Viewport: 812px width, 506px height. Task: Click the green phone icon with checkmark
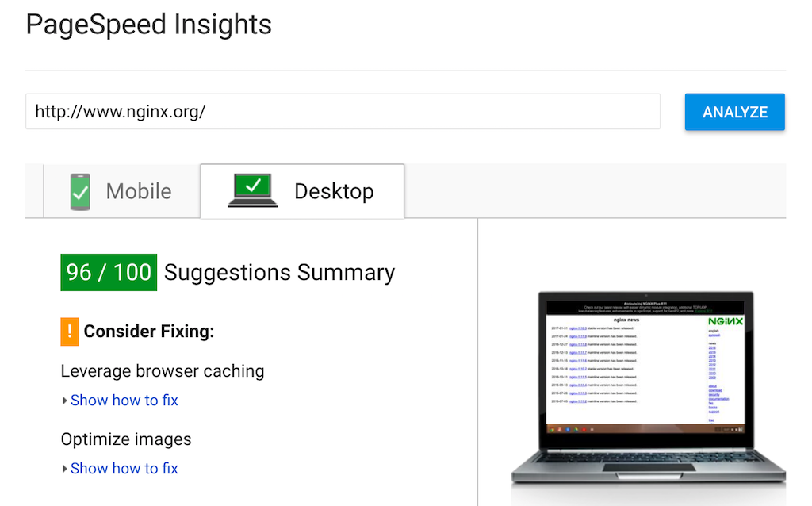tap(80, 191)
